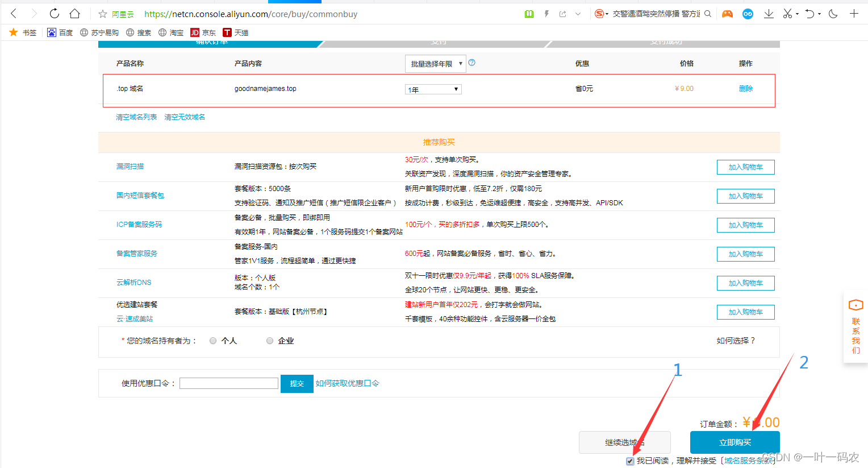Open the 国内短信套餐包 link
This screenshot has height=468, width=868.
[x=140, y=196]
